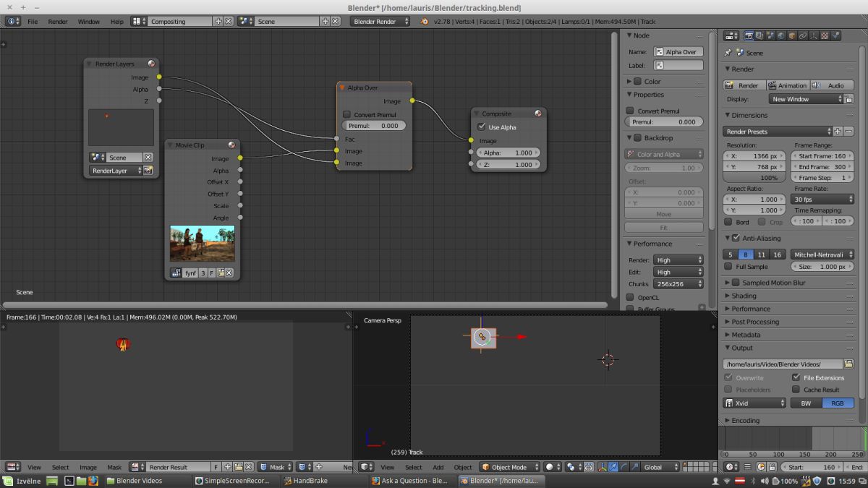The image size is (868, 488).
Task: Open the Render Layers properties tab
Action: (759, 35)
